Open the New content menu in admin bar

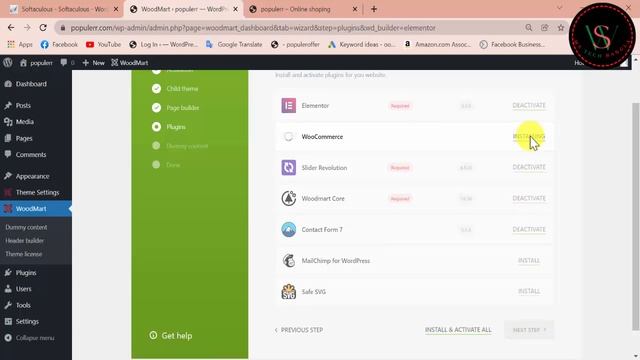93,63
